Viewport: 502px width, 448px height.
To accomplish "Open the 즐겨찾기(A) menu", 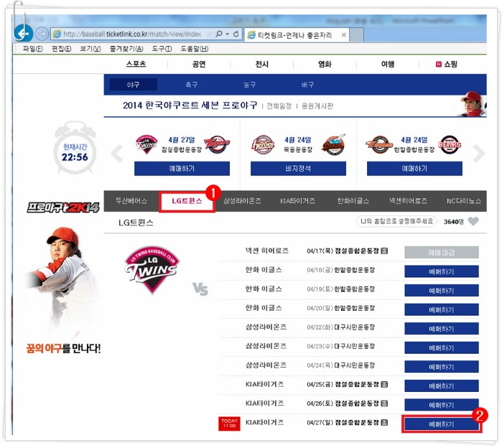I will [x=126, y=49].
